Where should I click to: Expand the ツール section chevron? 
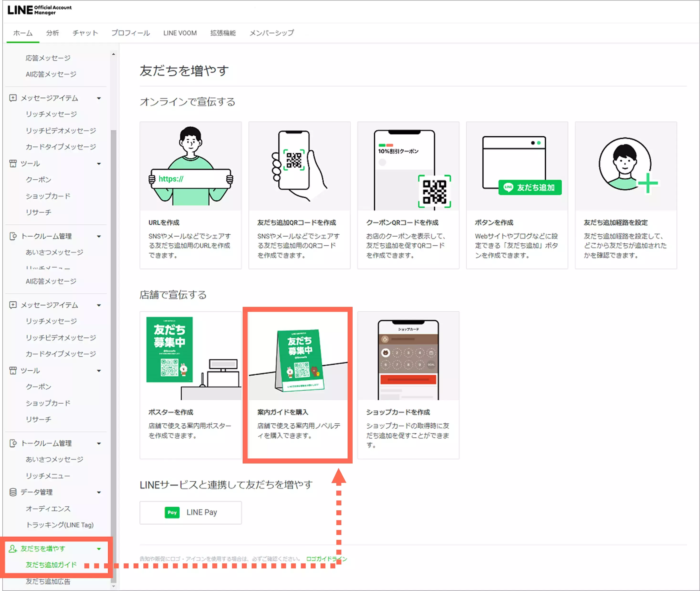(99, 164)
